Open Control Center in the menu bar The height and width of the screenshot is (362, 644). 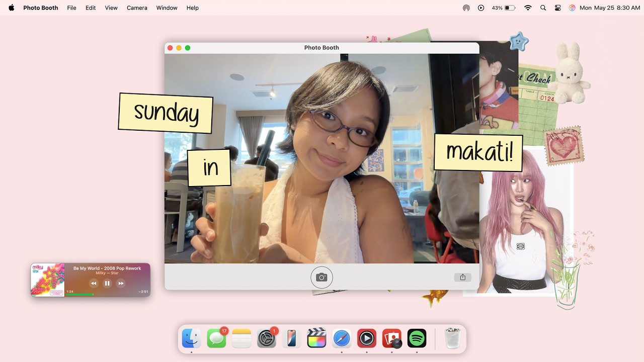[x=557, y=8]
